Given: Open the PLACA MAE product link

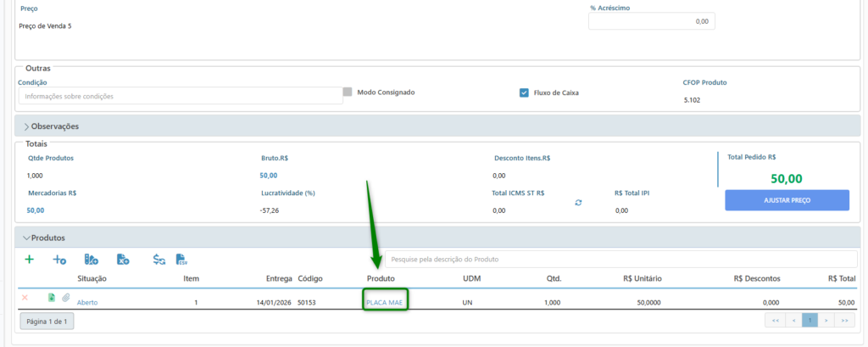Looking at the screenshot, I should click(384, 302).
